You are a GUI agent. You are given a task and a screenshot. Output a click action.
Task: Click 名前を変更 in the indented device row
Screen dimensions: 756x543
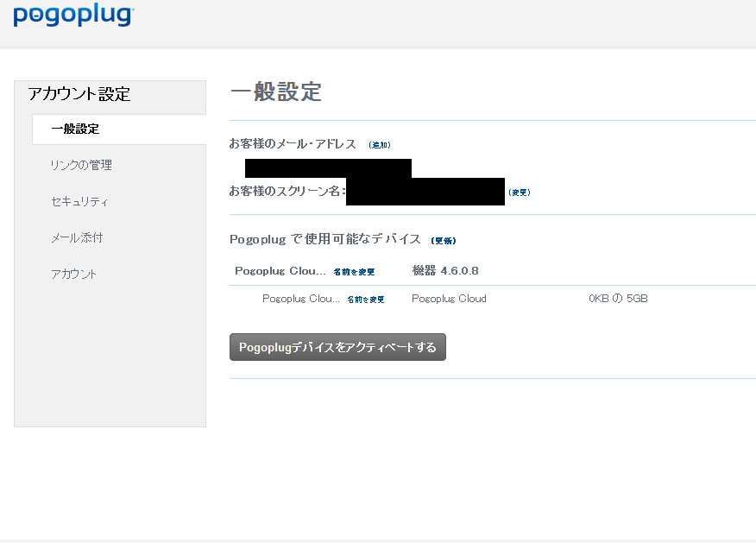366,300
